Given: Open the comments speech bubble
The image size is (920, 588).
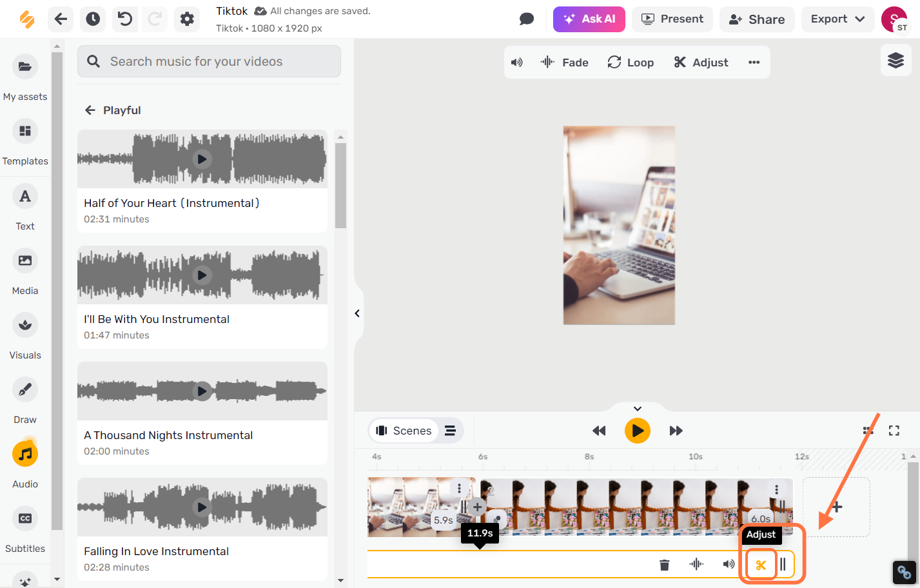Looking at the screenshot, I should (x=527, y=19).
